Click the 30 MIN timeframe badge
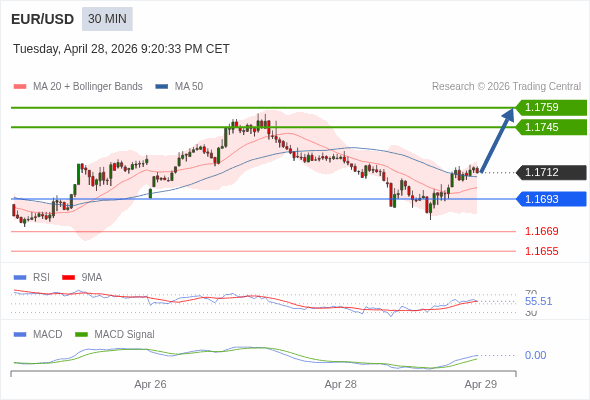This screenshot has height=400, width=590. tap(107, 19)
